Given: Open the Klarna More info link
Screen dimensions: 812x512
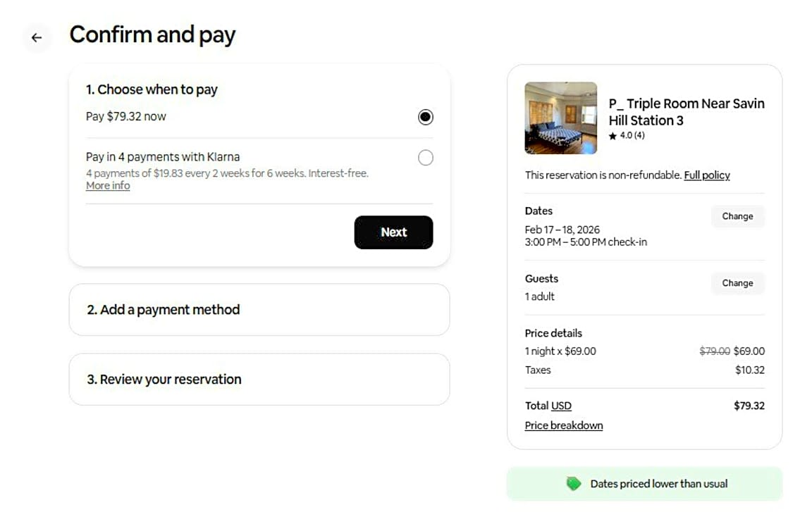Looking at the screenshot, I should coord(108,186).
